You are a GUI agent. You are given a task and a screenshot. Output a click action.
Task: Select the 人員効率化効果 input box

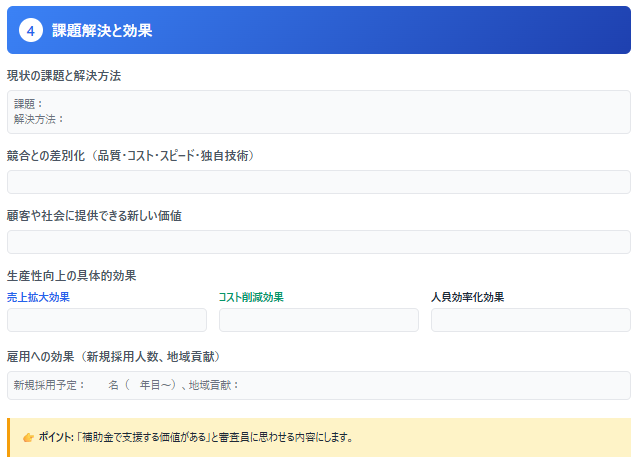click(x=530, y=320)
